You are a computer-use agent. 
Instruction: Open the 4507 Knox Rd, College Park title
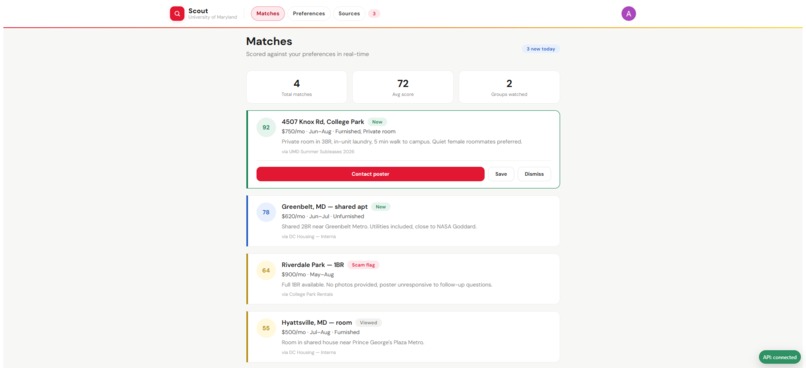pyautogui.click(x=323, y=122)
